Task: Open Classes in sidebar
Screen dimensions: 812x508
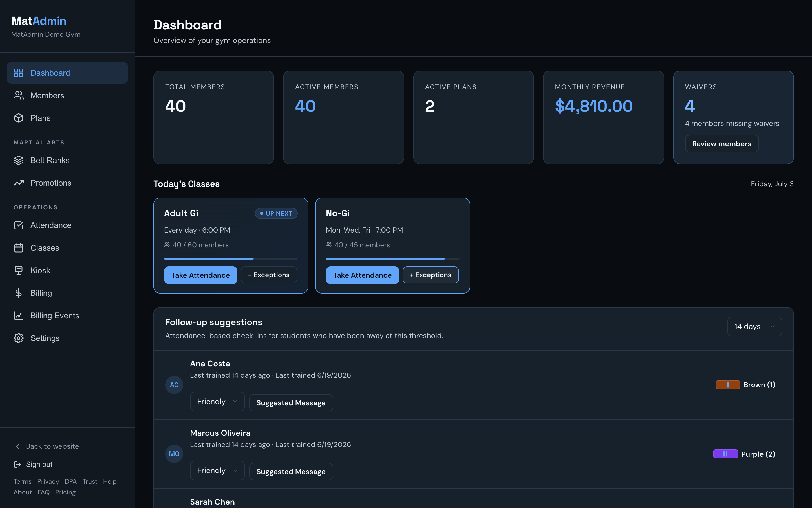Action: click(x=67, y=248)
